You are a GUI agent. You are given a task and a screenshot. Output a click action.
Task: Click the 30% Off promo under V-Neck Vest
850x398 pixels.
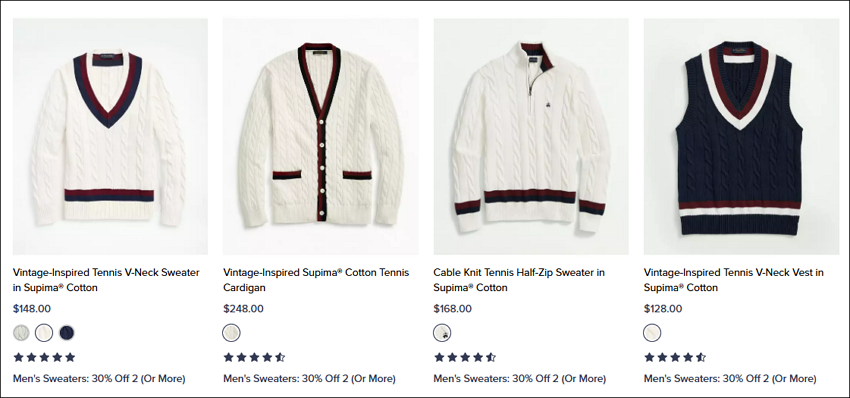(x=730, y=378)
